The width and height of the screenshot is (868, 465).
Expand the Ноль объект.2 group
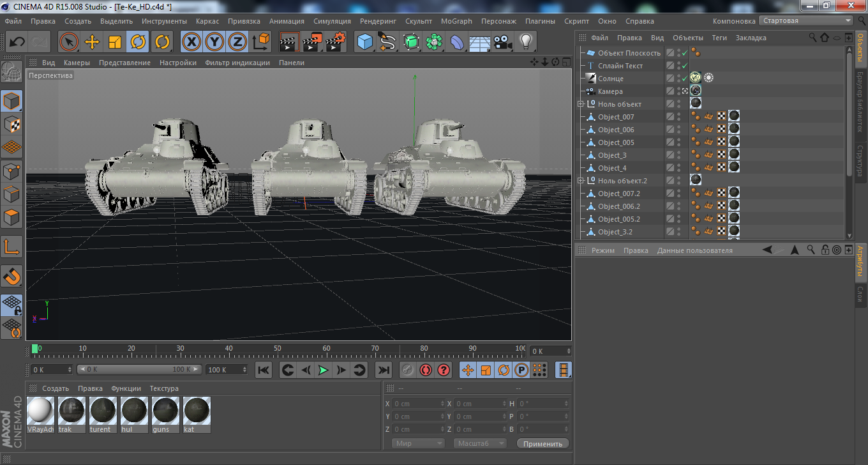coord(581,181)
